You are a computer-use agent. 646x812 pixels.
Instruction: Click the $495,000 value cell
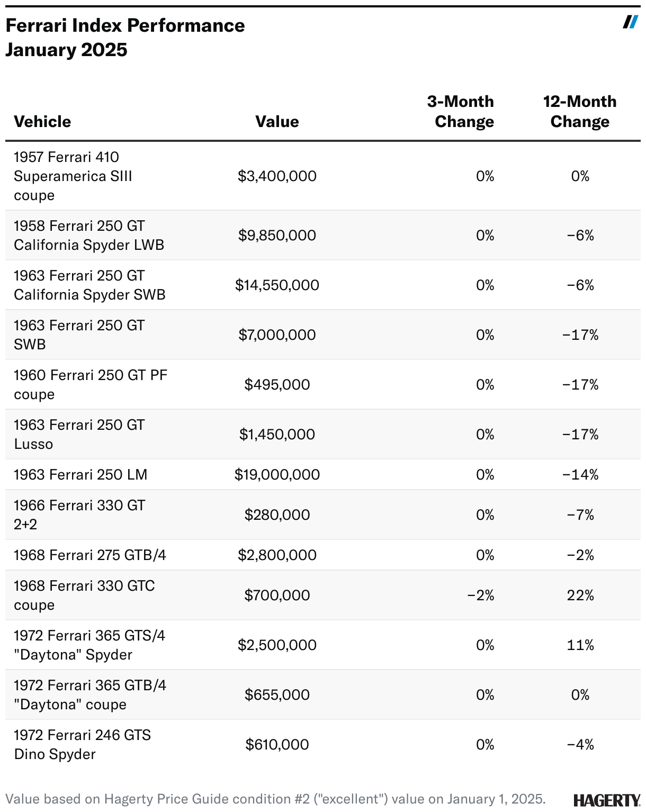click(277, 385)
